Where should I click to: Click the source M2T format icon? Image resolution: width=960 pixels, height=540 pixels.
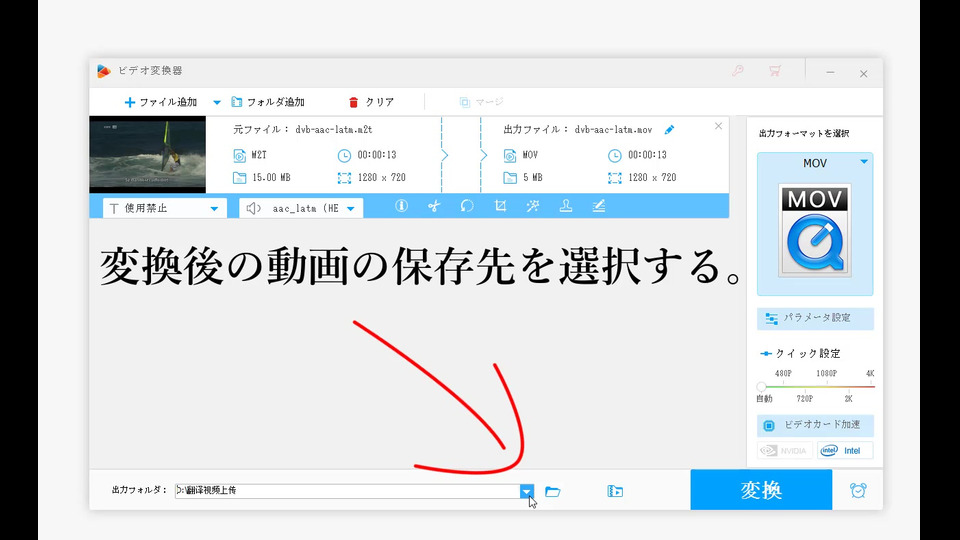[x=239, y=156]
